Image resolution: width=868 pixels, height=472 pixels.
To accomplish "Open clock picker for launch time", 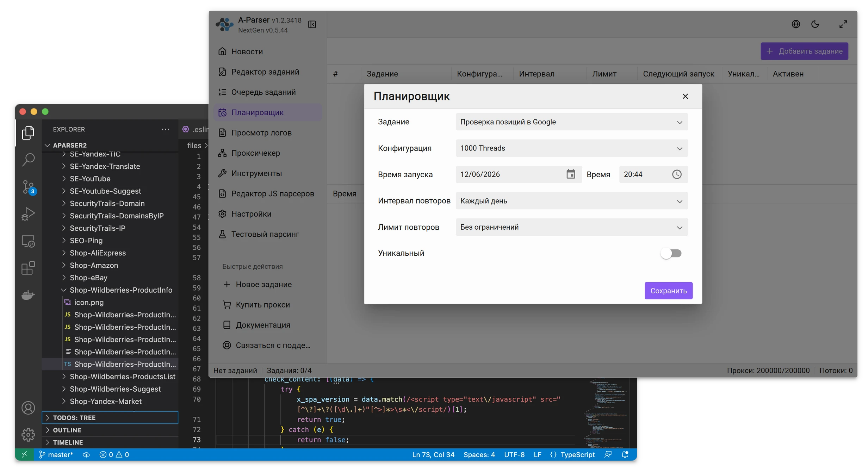I will (677, 174).
